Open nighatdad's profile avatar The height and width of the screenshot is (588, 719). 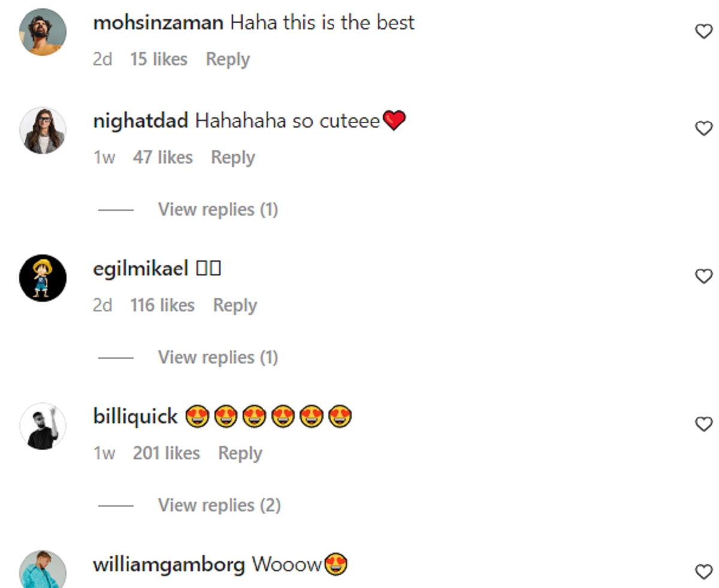click(x=43, y=131)
